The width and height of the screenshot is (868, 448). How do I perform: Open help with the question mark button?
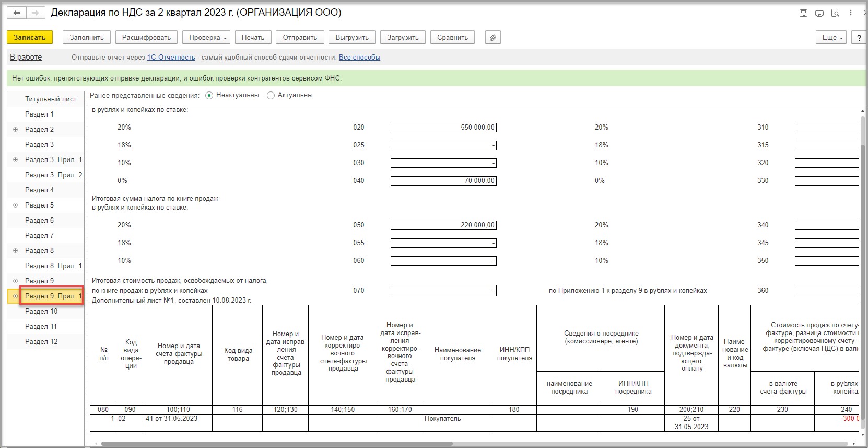coord(859,37)
